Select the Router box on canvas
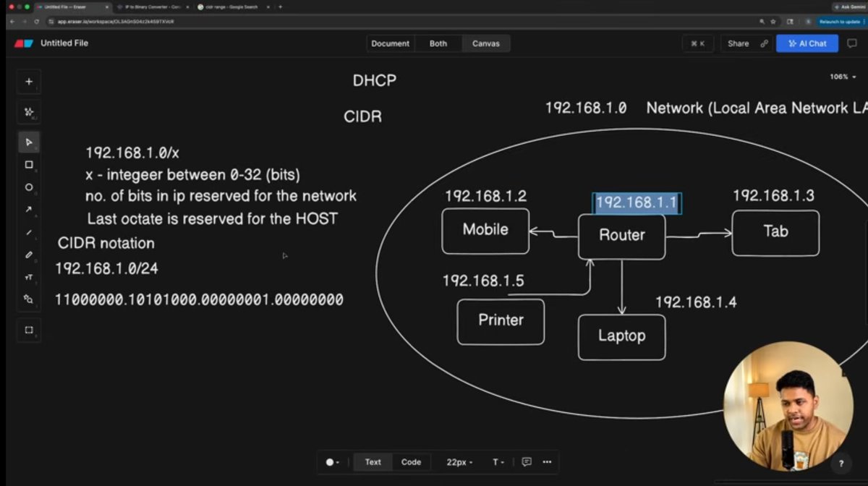Screen dimensions: 868x486 622,236
